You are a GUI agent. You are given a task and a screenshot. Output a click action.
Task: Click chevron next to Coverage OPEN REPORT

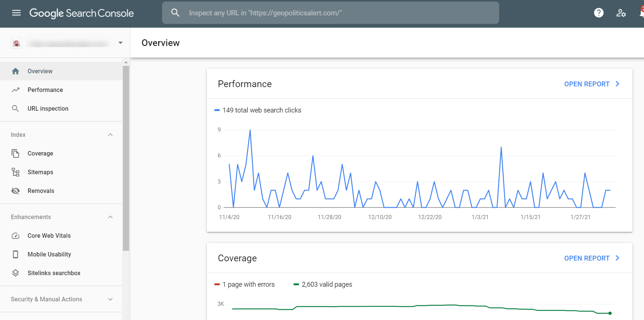tap(617, 258)
